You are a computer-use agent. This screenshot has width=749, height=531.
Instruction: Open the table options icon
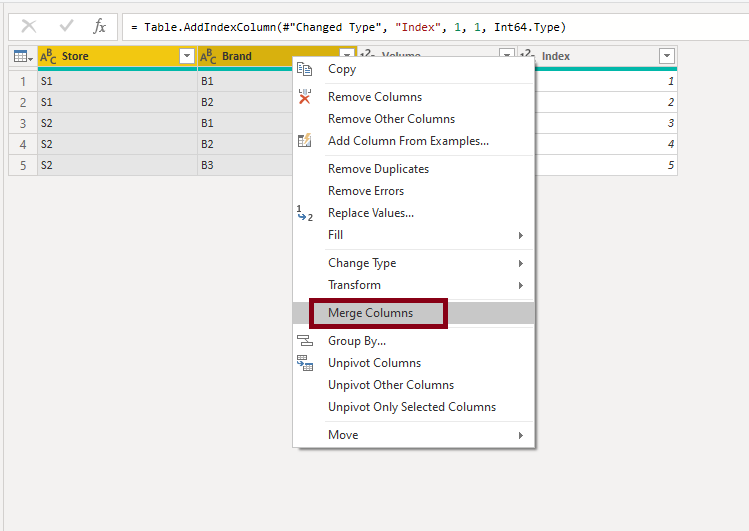pos(23,56)
